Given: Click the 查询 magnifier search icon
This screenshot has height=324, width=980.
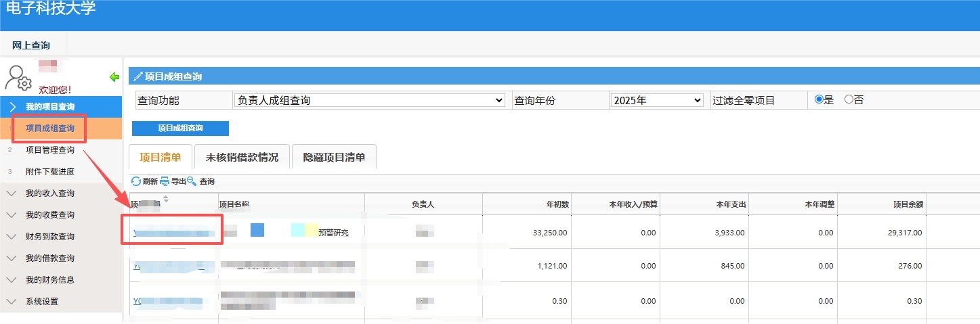Looking at the screenshot, I should (192, 181).
